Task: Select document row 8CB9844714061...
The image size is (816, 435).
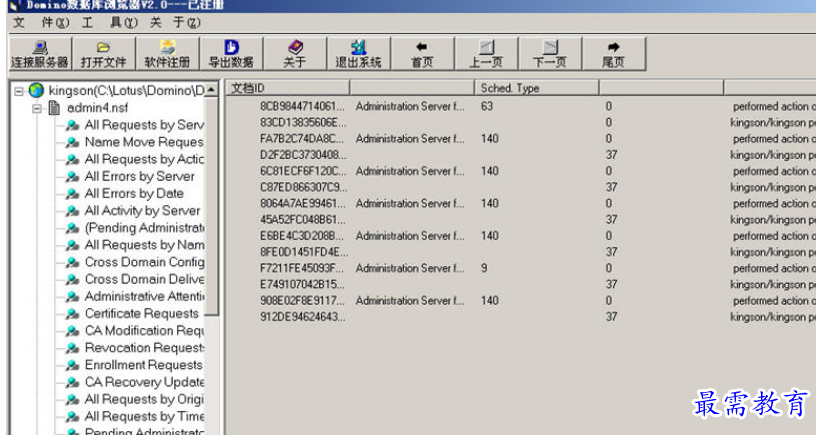Action: click(520, 106)
